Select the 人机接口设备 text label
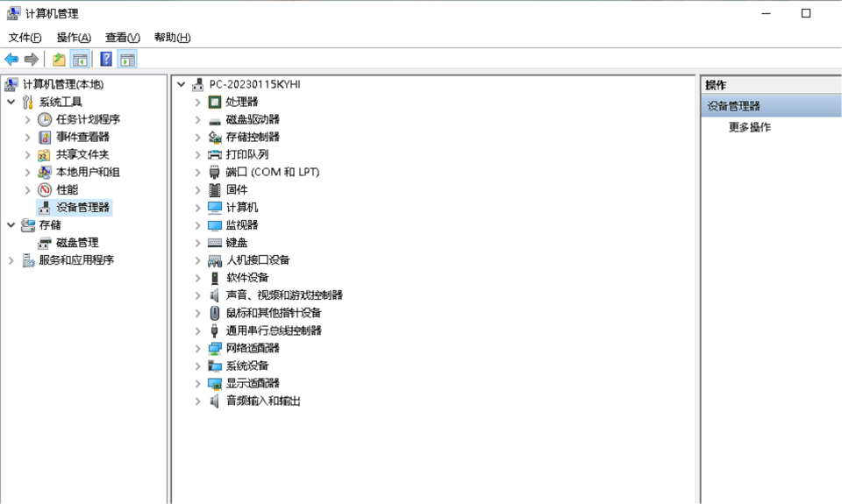The image size is (842, 504). click(x=258, y=260)
